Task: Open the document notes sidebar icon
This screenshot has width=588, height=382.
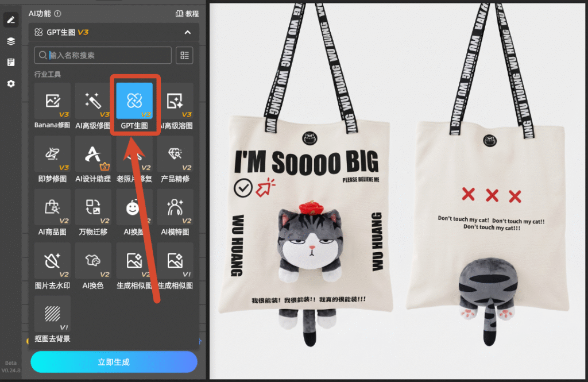Action: coord(11,62)
